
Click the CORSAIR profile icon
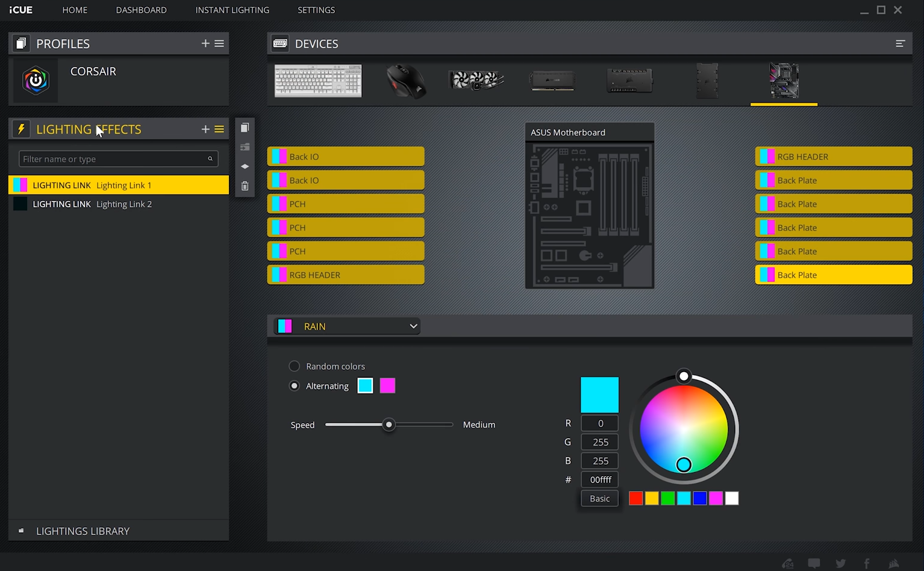(36, 80)
